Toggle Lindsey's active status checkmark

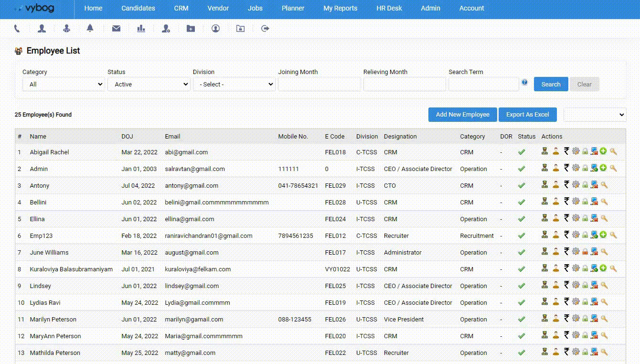coord(522,286)
